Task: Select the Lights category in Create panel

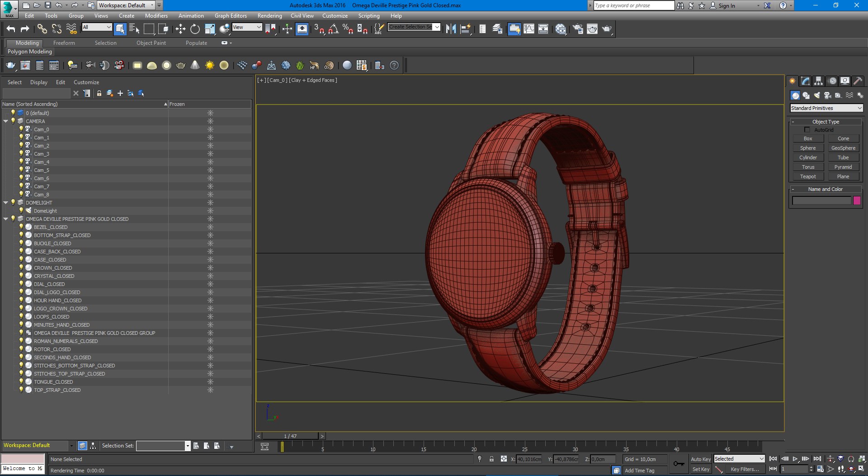Action: coord(816,95)
